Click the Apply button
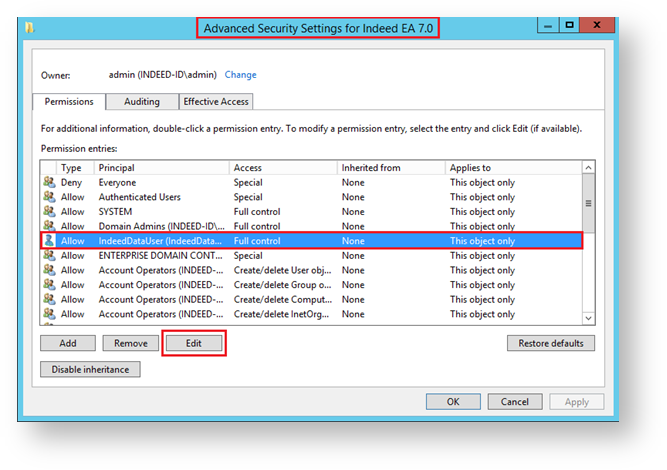667x470 pixels. [577, 402]
